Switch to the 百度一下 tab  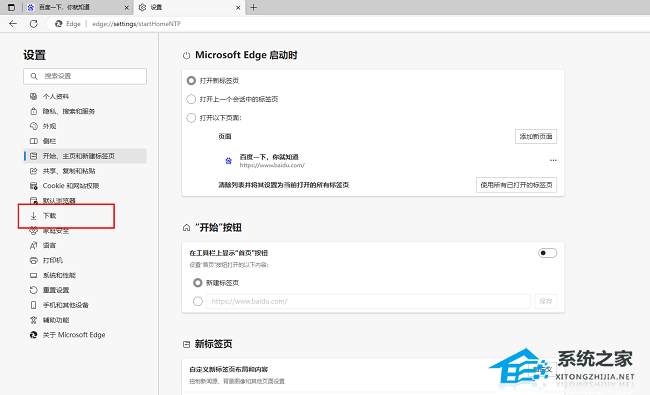tap(78, 7)
